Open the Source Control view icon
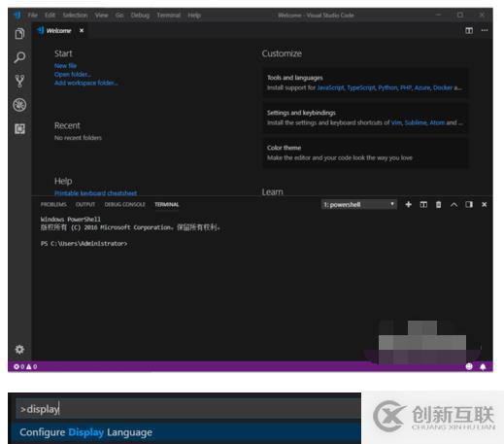This screenshot has width=504, height=444. point(19,81)
